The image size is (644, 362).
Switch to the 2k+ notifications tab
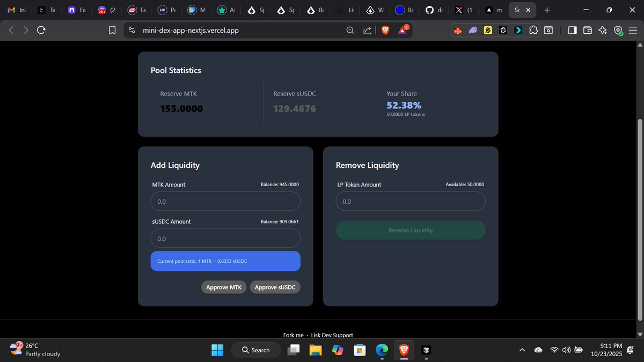[107, 10]
